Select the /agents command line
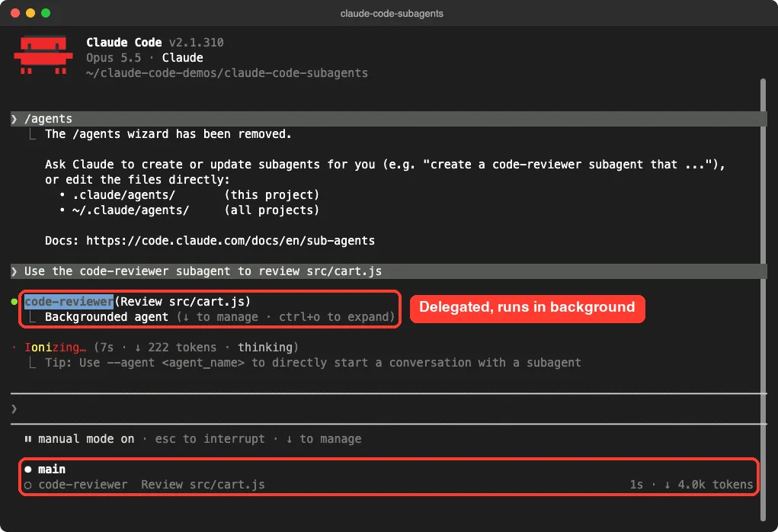Viewport: 778px width, 532px height. pyautogui.click(x=389, y=119)
